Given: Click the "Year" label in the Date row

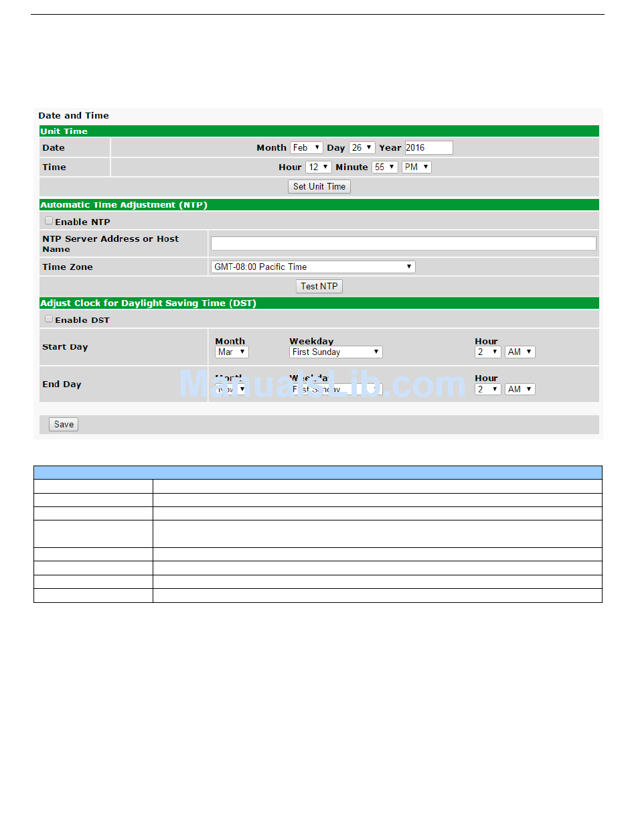Looking at the screenshot, I should (390, 148).
